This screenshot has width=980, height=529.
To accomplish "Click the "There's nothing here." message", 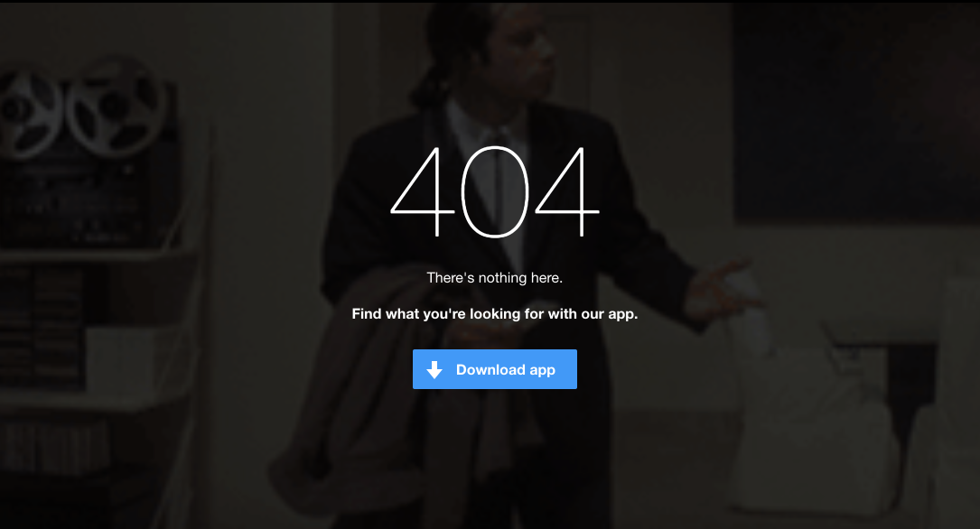I will [494, 278].
